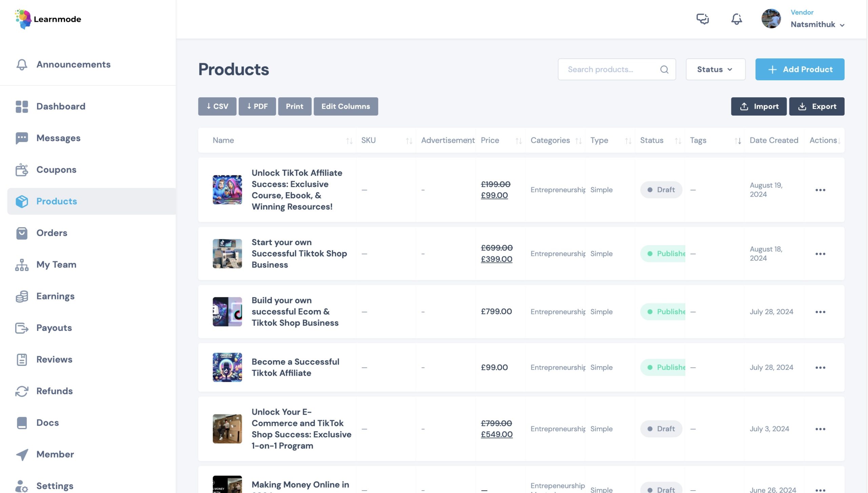Click the Import button
868x493 pixels.
coord(758,106)
